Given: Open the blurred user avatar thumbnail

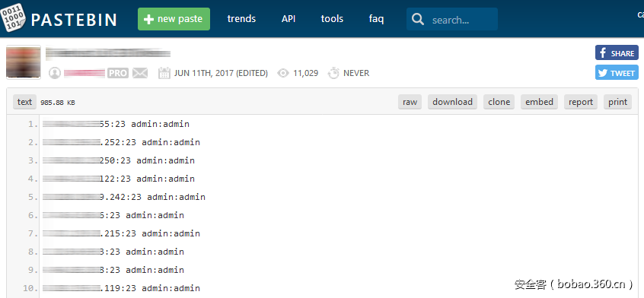Looking at the screenshot, I should tap(24, 62).
